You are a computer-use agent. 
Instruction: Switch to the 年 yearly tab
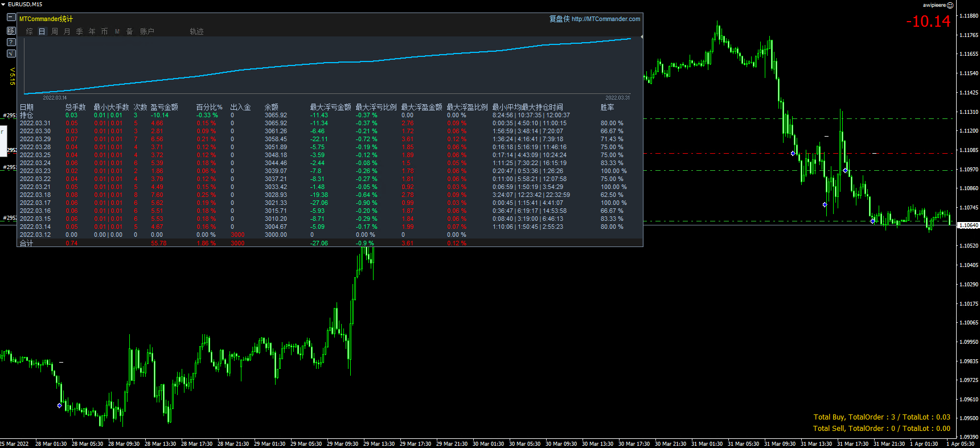click(92, 31)
